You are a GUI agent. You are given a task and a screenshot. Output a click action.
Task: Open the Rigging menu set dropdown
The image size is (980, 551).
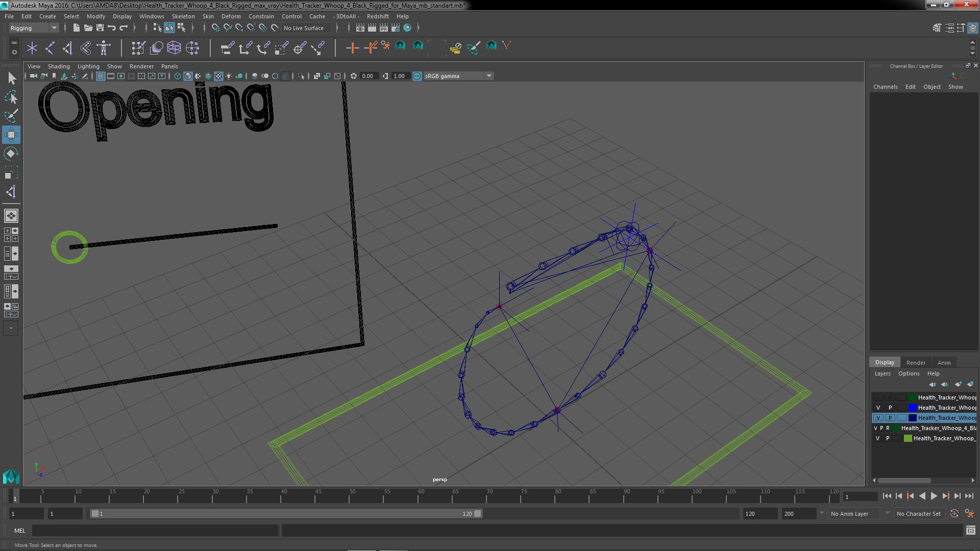pyautogui.click(x=34, y=28)
